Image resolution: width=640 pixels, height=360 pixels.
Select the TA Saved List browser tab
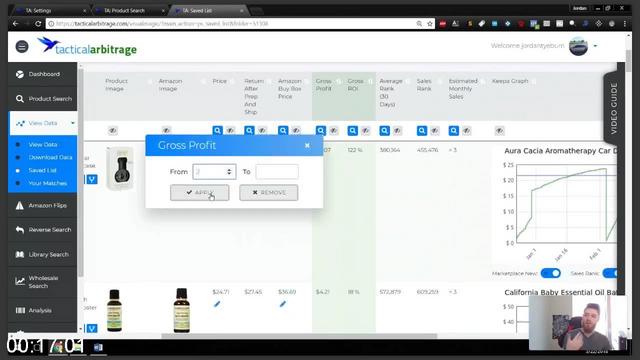208,10
